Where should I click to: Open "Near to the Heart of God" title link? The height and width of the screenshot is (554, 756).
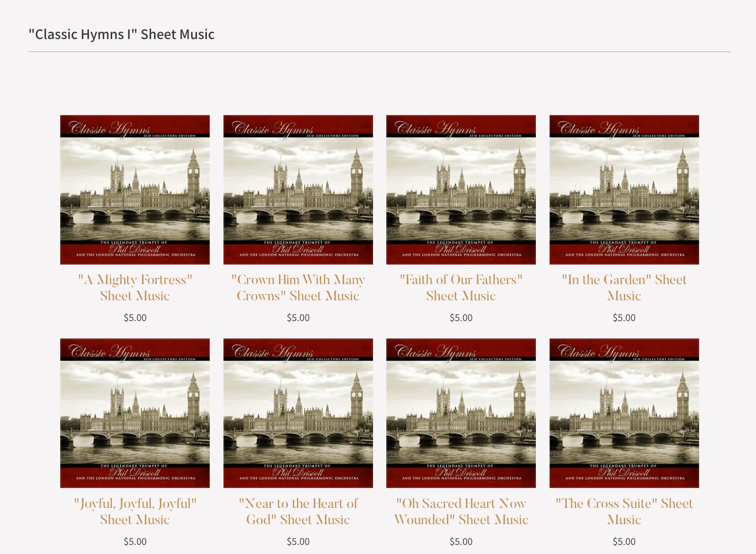tap(298, 511)
